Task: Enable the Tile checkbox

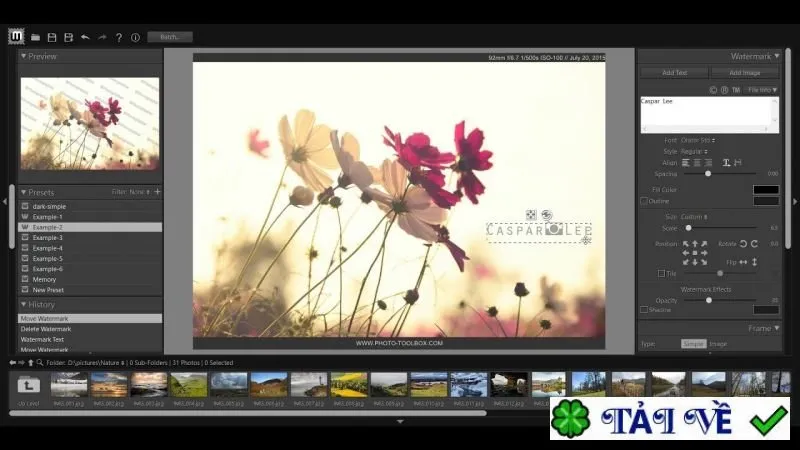Action: tap(661, 273)
